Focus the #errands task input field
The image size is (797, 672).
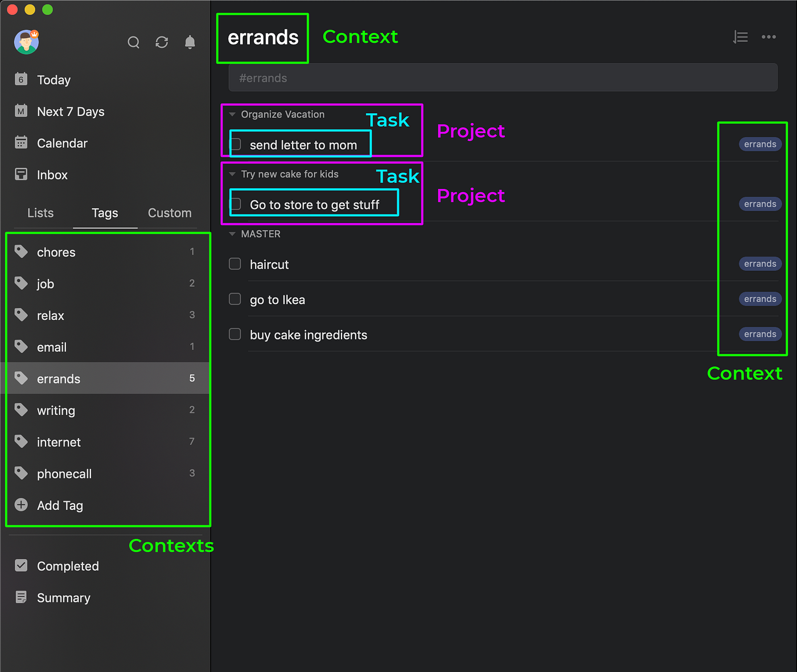503,78
